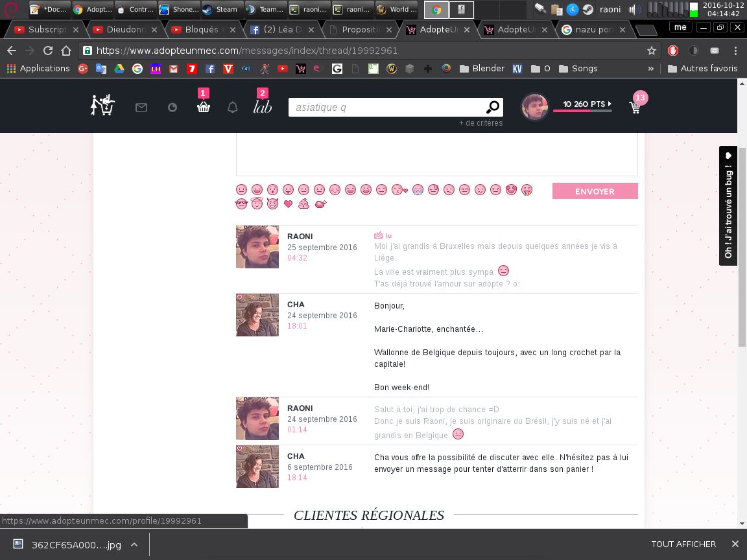Viewport: 747px width, 560px height.
Task: Insert the kiss with heart emoji
Action: (x=399, y=189)
